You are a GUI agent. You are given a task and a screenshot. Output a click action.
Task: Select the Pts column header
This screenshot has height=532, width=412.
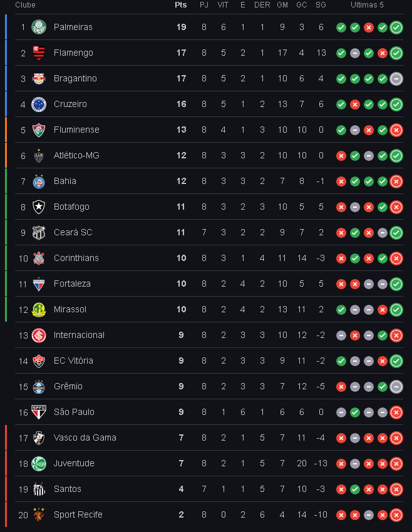(x=181, y=5)
